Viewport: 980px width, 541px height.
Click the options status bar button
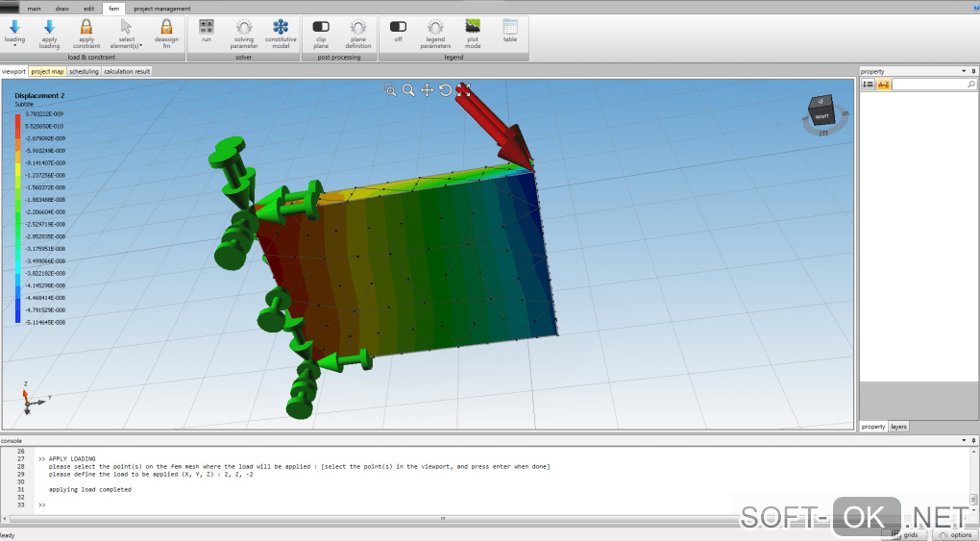pos(956,534)
